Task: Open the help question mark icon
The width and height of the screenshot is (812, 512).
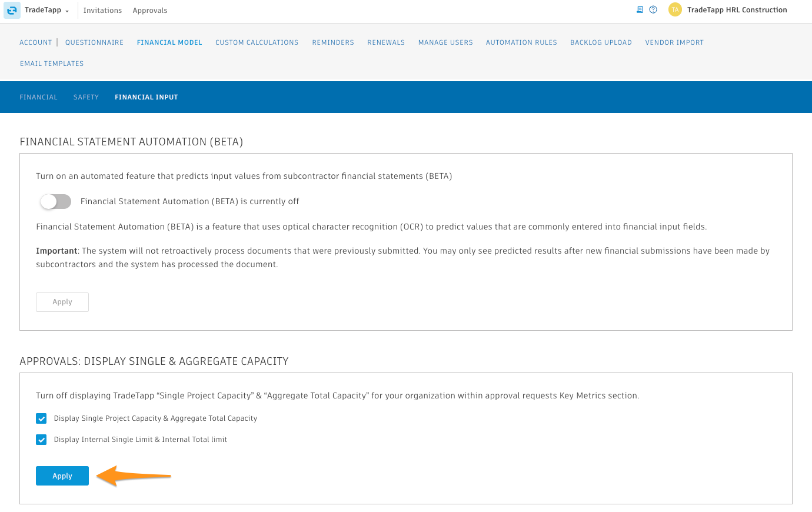Action: (x=653, y=10)
